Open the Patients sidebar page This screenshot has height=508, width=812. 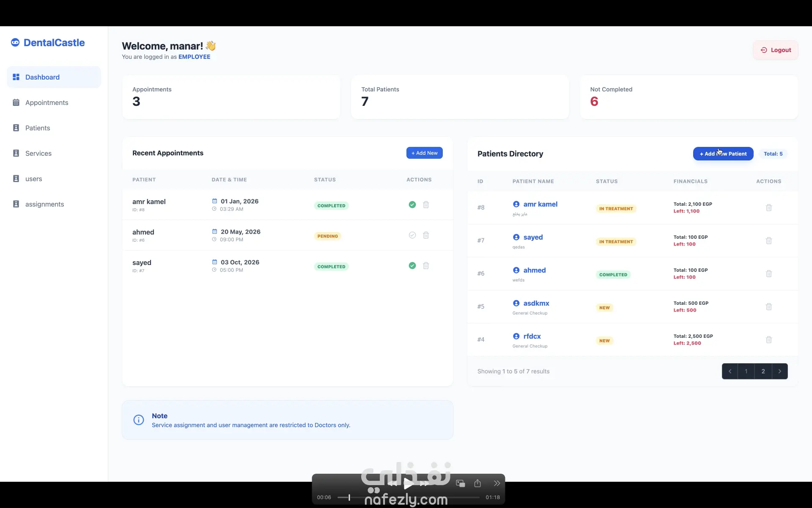pyautogui.click(x=37, y=128)
